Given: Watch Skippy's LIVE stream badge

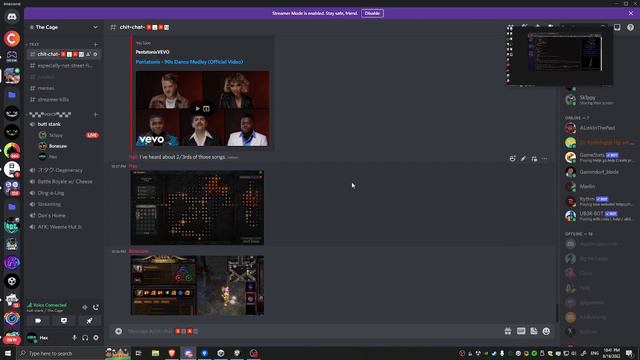Looking at the screenshot, I should coord(92,135).
